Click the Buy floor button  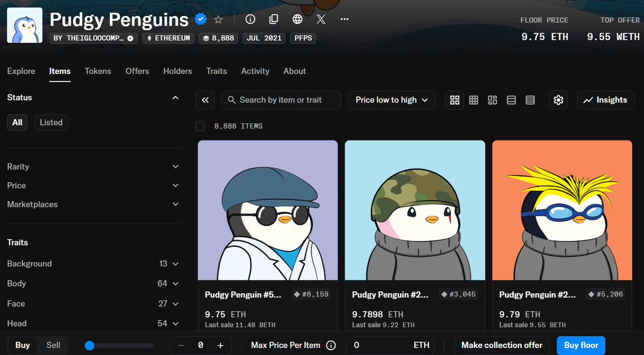pos(581,345)
